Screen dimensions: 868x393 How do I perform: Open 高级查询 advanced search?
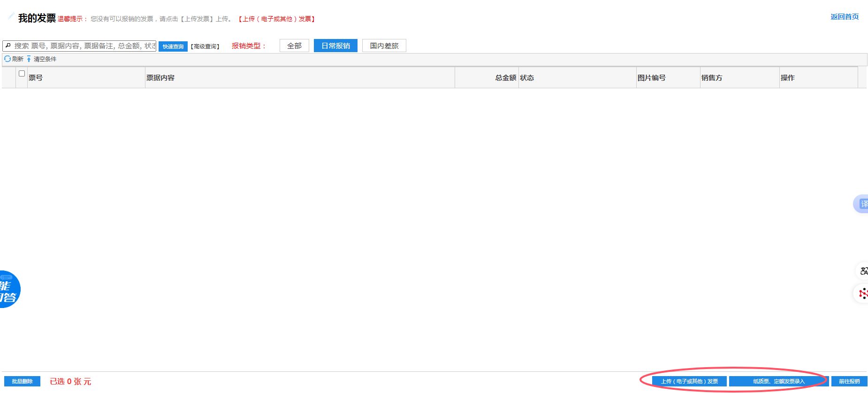tap(205, 46)
